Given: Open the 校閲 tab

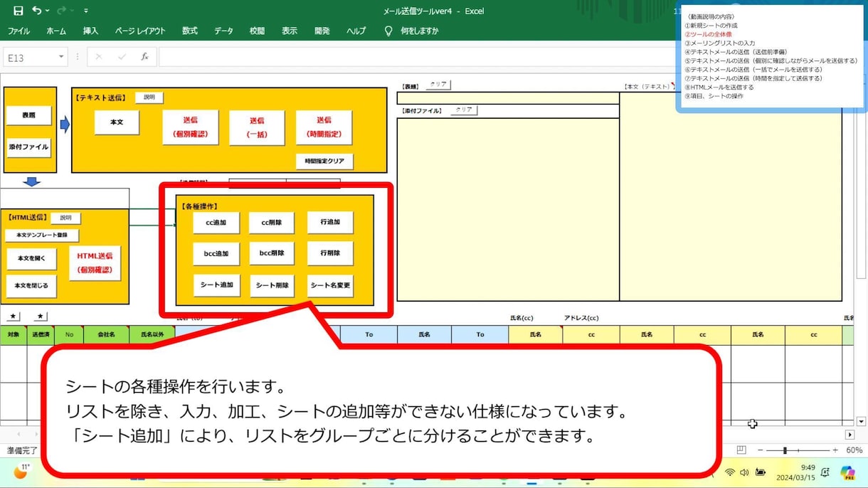Looking at the screenshot, I should pos(257,31).
